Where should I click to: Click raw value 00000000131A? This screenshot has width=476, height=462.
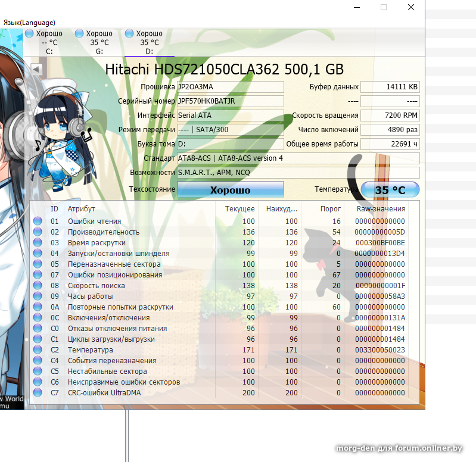coord(379,317)
